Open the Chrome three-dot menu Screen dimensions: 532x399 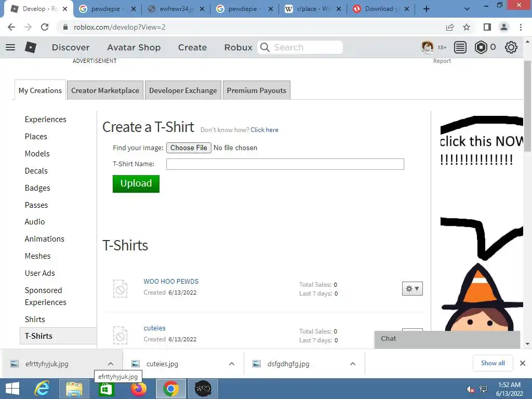[x=521, y=27]
